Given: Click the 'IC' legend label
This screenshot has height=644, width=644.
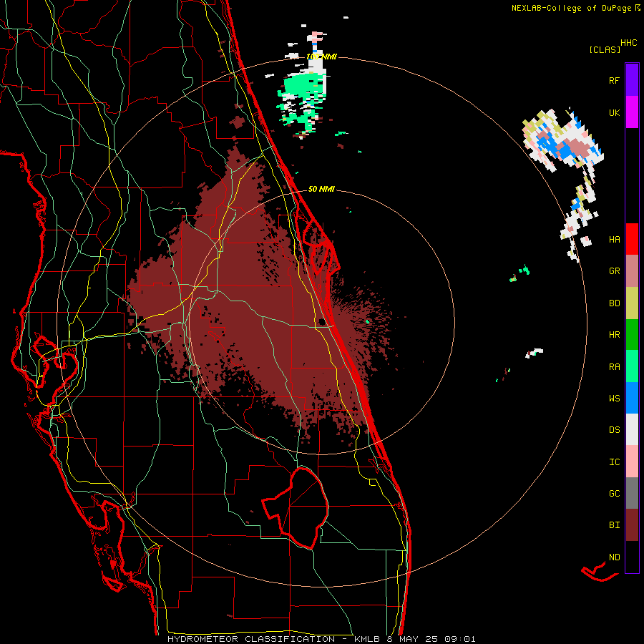Looking at the screenshot, I should point(614,462).
